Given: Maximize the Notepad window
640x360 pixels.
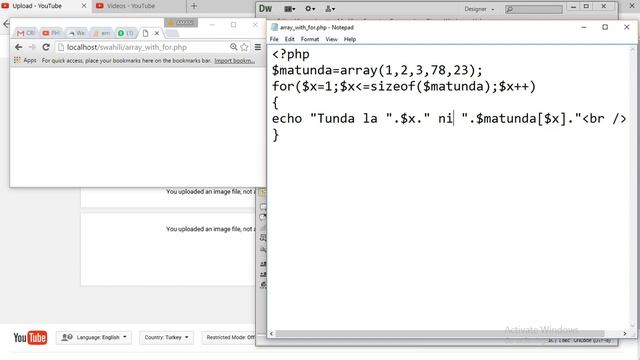Looking at the screenshot, I should [605, 27].
